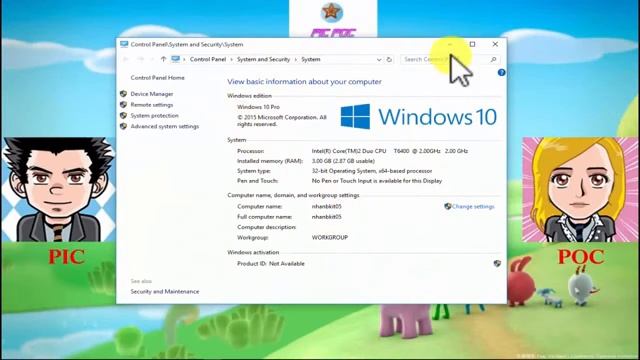Click the Up arrow navigation button
The height and width of the screenshot is (360, 640).
[x=163, y=59]
